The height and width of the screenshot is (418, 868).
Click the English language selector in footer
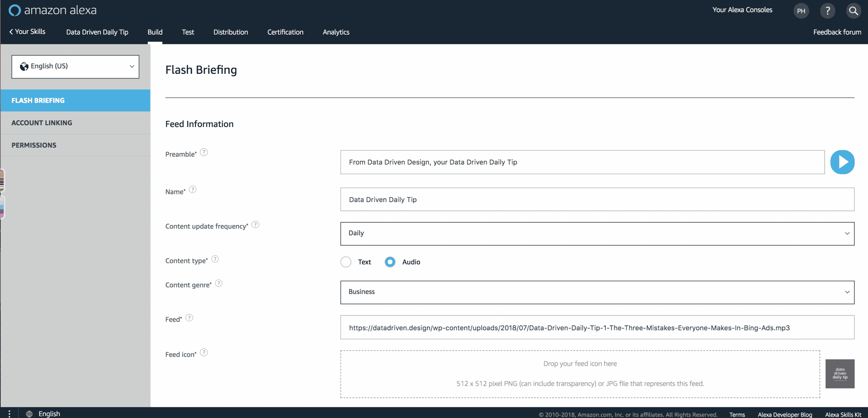[x=49, y=414]
